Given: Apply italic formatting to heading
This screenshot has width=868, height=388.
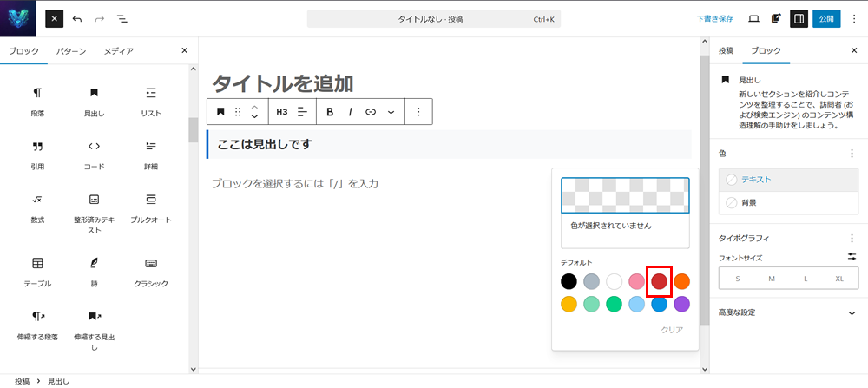Looking at the screenshot, I should [351, 112].
